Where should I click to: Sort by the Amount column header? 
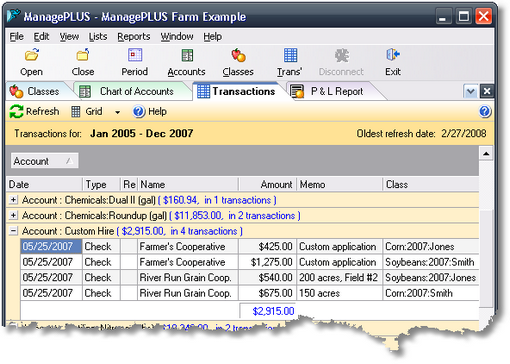pyautogui.click(x=268, y=184)
